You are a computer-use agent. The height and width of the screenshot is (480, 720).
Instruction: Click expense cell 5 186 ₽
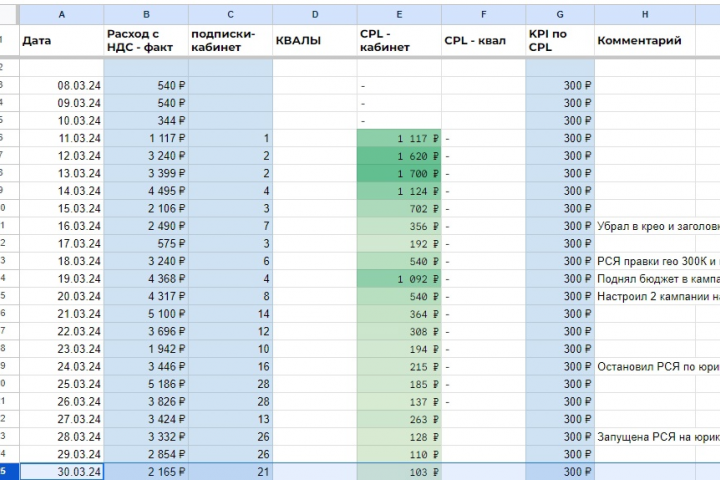click(x=146, y=384)
